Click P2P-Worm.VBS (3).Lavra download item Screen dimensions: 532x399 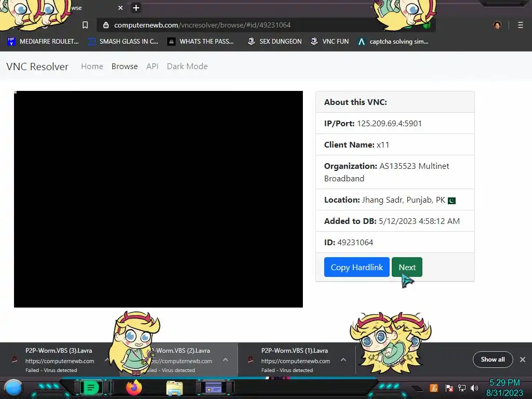click(60, 360)
